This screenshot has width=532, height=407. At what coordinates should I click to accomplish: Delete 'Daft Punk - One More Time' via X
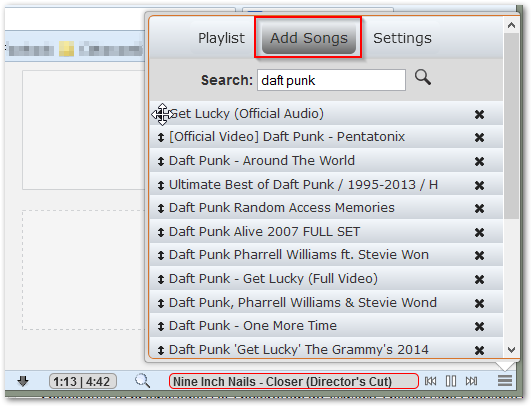tap(479, 326)
